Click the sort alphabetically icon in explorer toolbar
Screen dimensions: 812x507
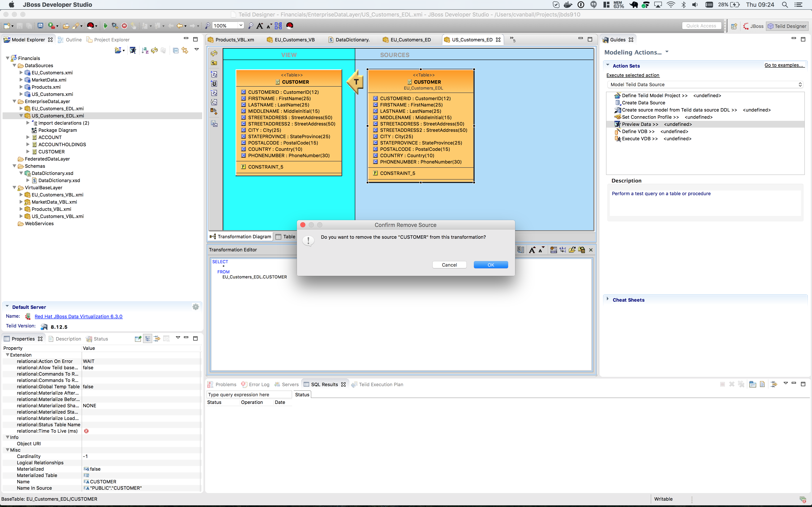(145, 50)
